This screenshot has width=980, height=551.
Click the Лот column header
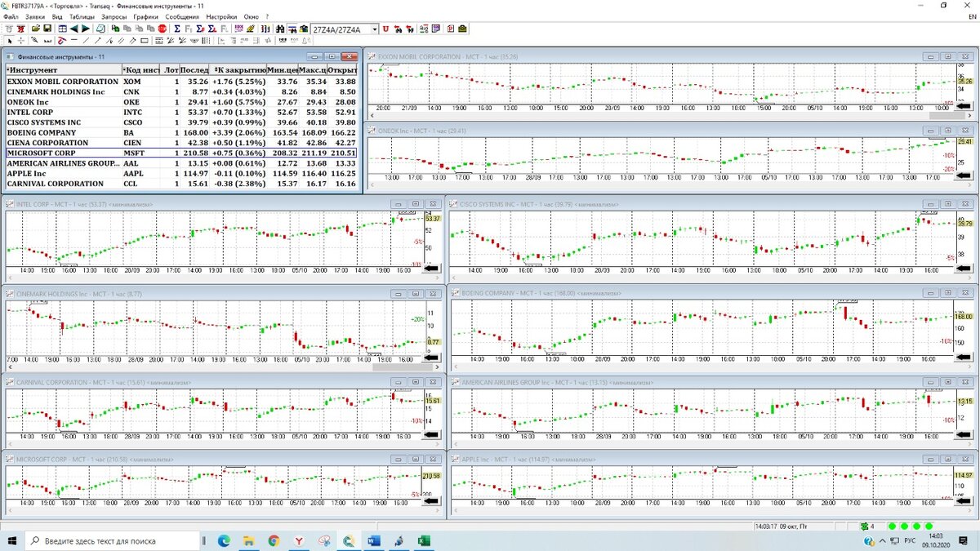point(170,70)
